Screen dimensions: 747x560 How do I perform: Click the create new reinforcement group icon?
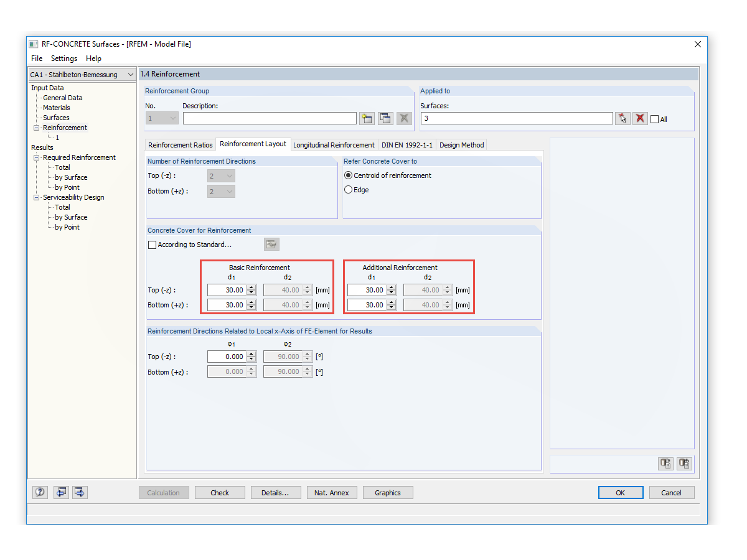[367, 118]
